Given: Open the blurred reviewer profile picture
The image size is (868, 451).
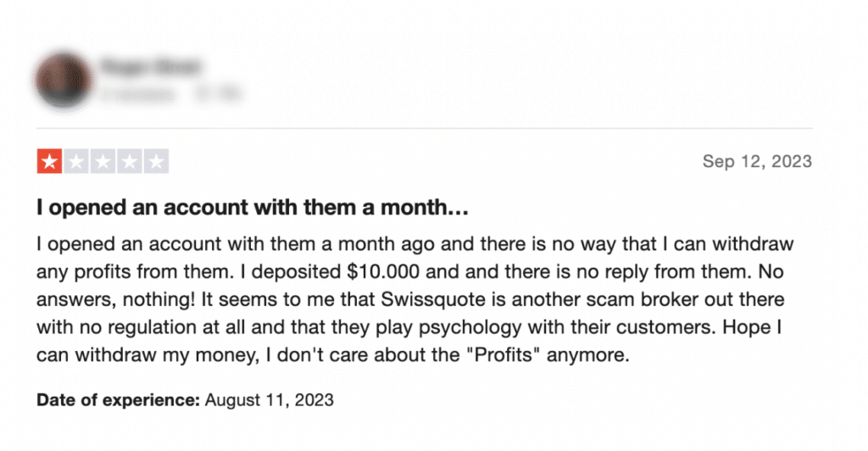Looking at the screenshot, I should click(x=64, y=81).
